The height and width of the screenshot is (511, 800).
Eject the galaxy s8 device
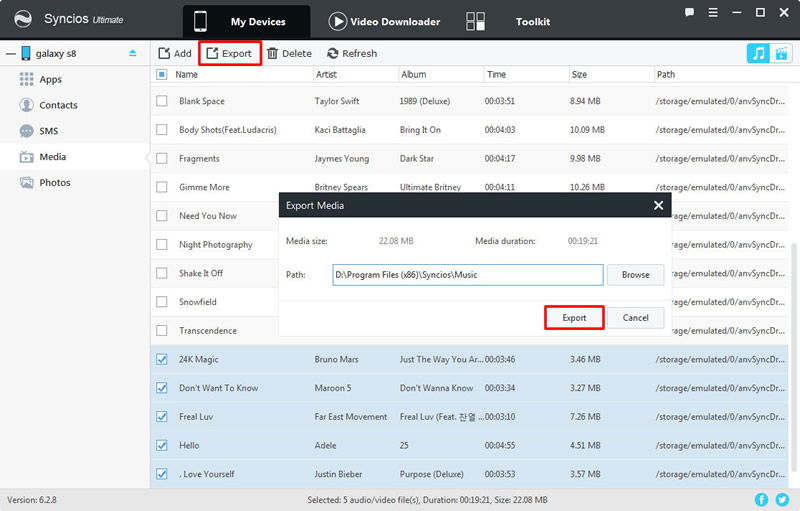133,53
